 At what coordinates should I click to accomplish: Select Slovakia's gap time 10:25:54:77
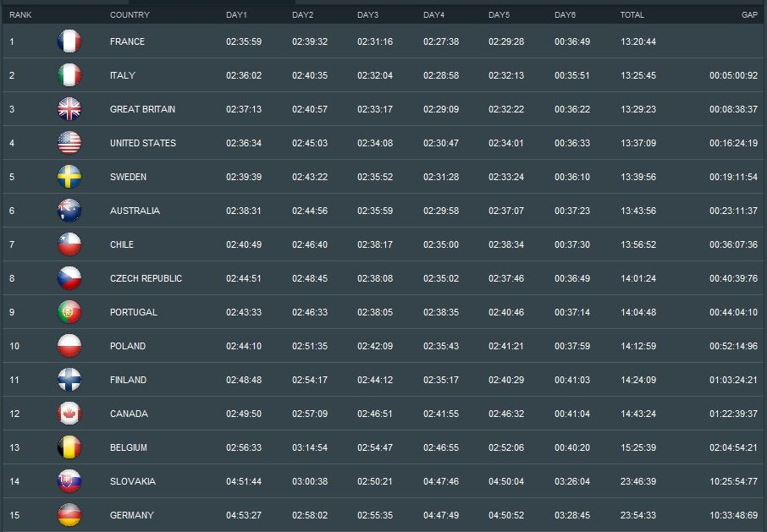(x=733, y=481)
